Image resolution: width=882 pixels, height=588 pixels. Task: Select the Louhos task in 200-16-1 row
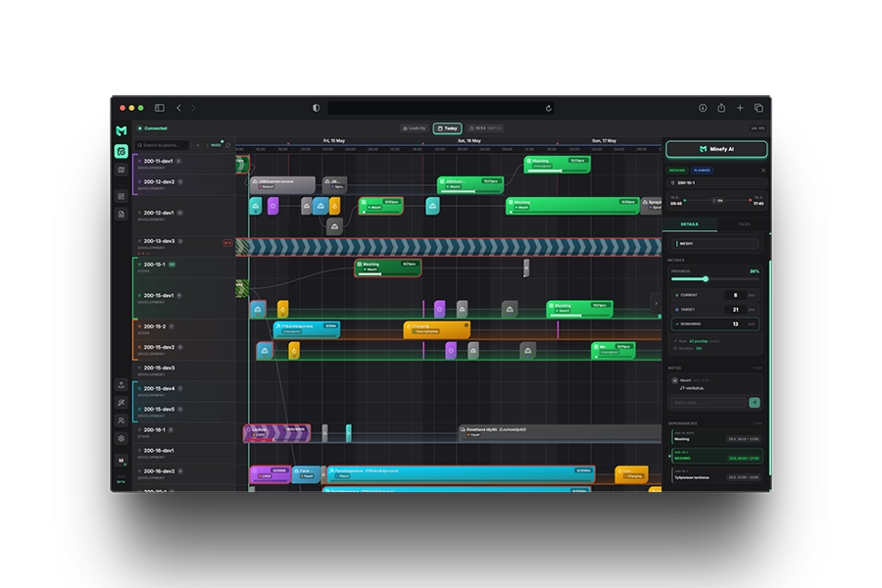pos(276,433)
